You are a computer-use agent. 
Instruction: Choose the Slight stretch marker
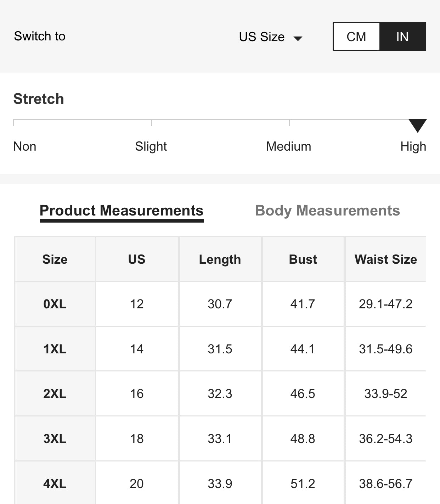click(x=151, y=146)
